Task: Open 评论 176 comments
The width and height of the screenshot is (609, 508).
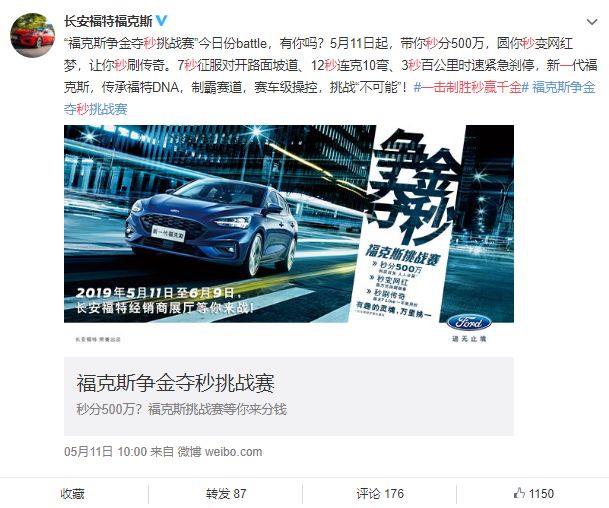Action: click(x=380, y=494)
